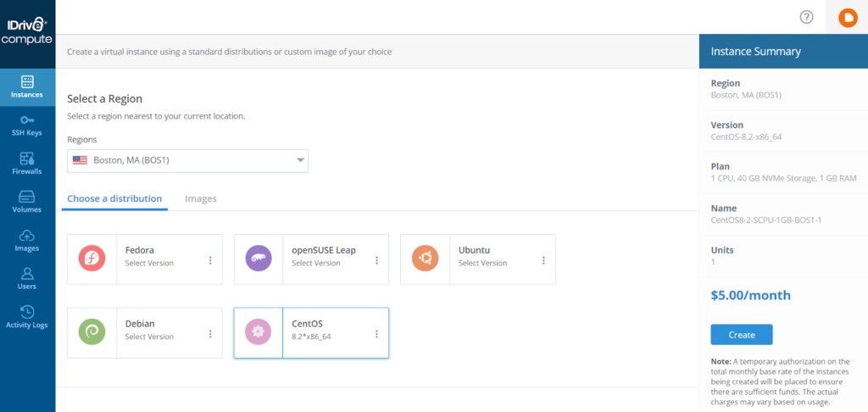Open Volumes from the sidebar
Viewport: 868px width, 412px height.
[x=27, y=202]
